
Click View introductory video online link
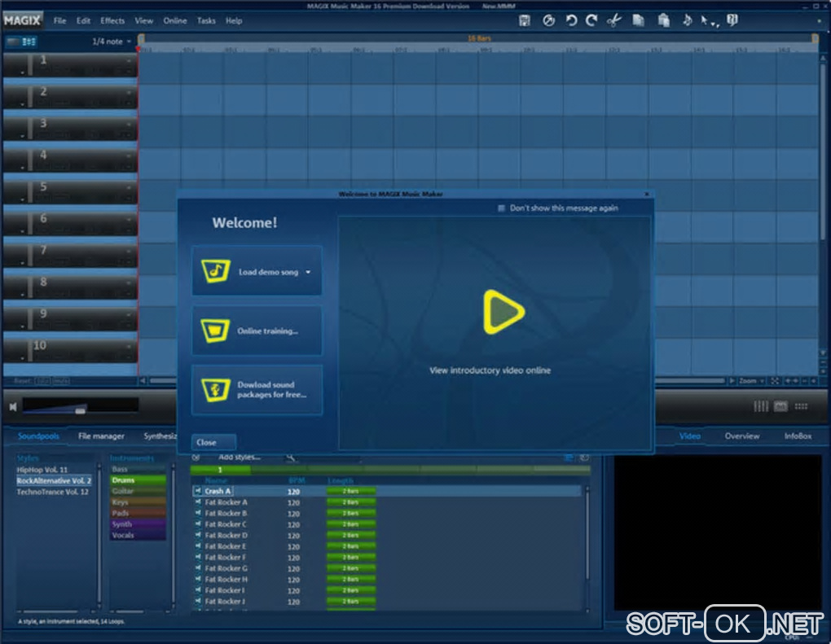tap(490, 370)
